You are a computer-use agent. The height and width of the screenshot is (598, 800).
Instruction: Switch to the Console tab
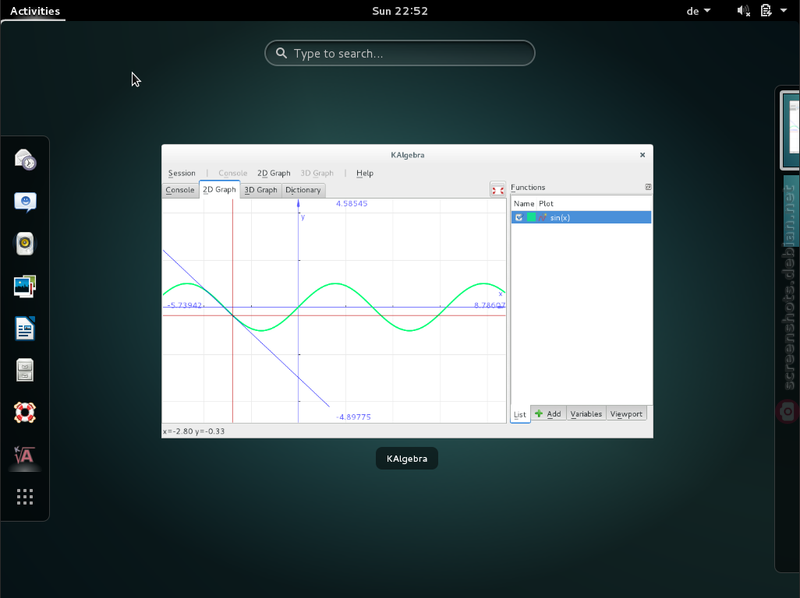click(180, 190)
